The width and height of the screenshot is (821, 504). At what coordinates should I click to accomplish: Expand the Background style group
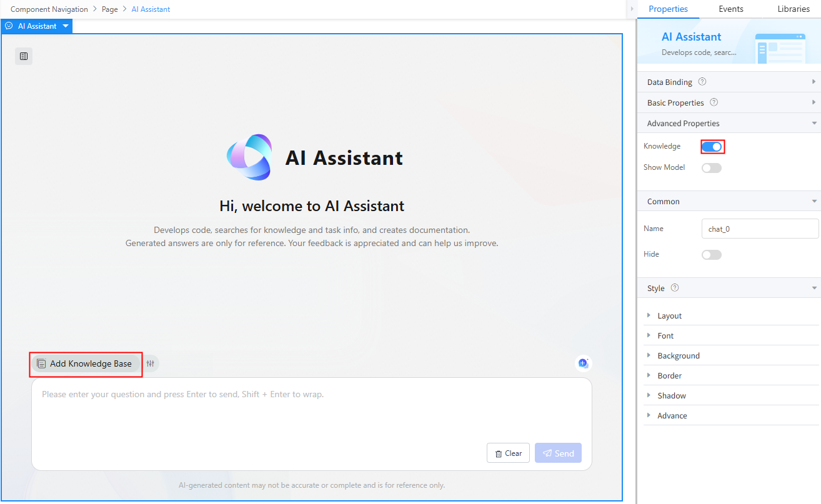pos(731,355)
